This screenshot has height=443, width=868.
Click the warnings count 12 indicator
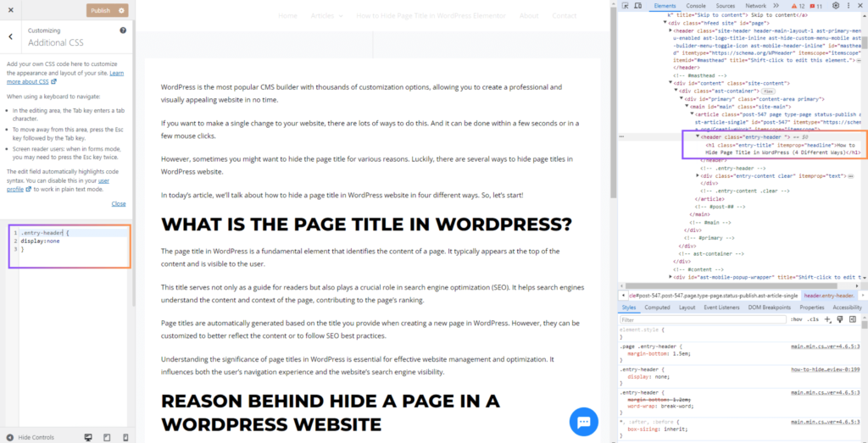point(798,6)
